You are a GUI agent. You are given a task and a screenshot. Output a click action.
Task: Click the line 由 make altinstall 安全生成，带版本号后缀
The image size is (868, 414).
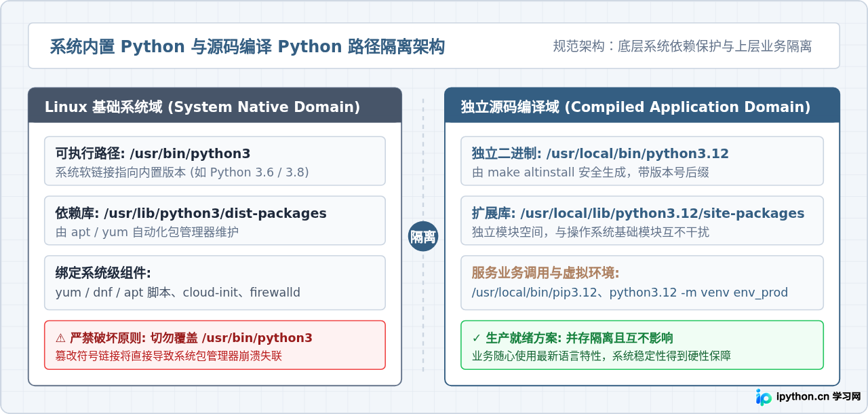pyautogui.click(x=591, y=172)
